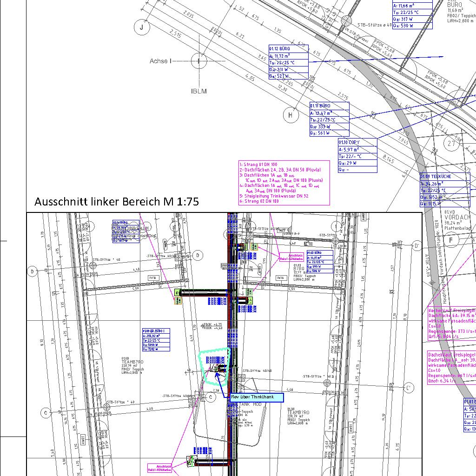The height and width of the screenshot is (476, 476).
Task: Select the grid axis circle labeled J
Action: (x=142, y=27)
